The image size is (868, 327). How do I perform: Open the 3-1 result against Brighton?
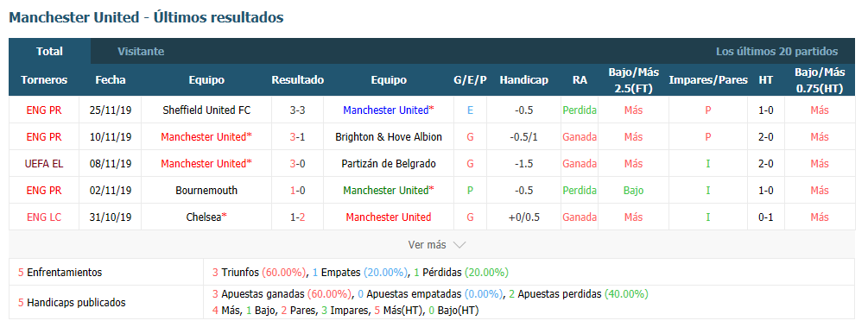(x=297, y=136)
